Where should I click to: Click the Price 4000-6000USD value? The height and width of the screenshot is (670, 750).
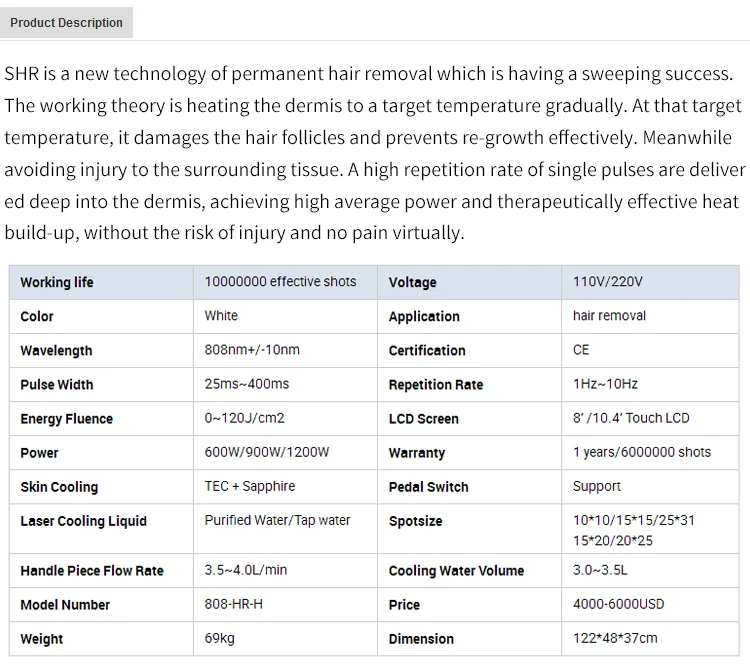(x=618, y=604)
